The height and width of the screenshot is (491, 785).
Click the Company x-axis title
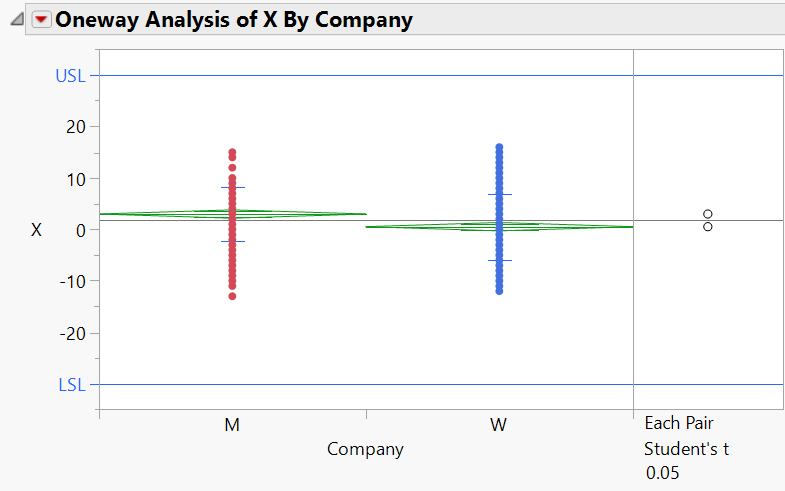(365, 449)
